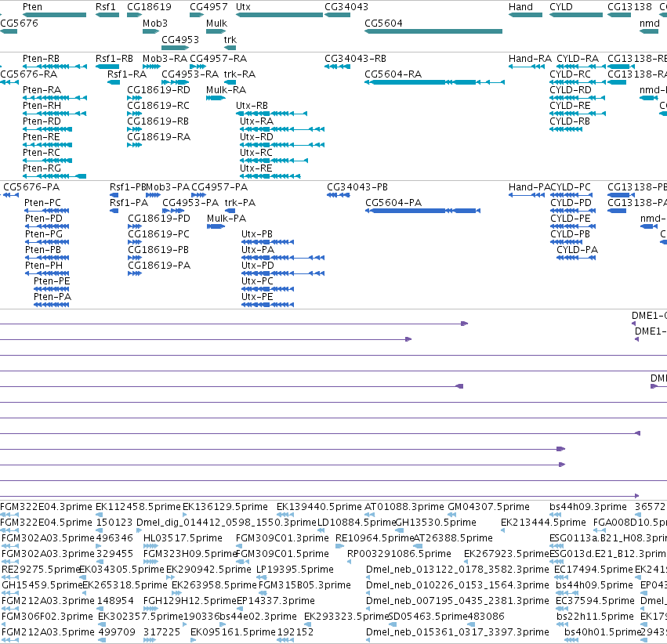Click the Utx-RB transcript label
This screenshot has height=644, width=667.
252,106
